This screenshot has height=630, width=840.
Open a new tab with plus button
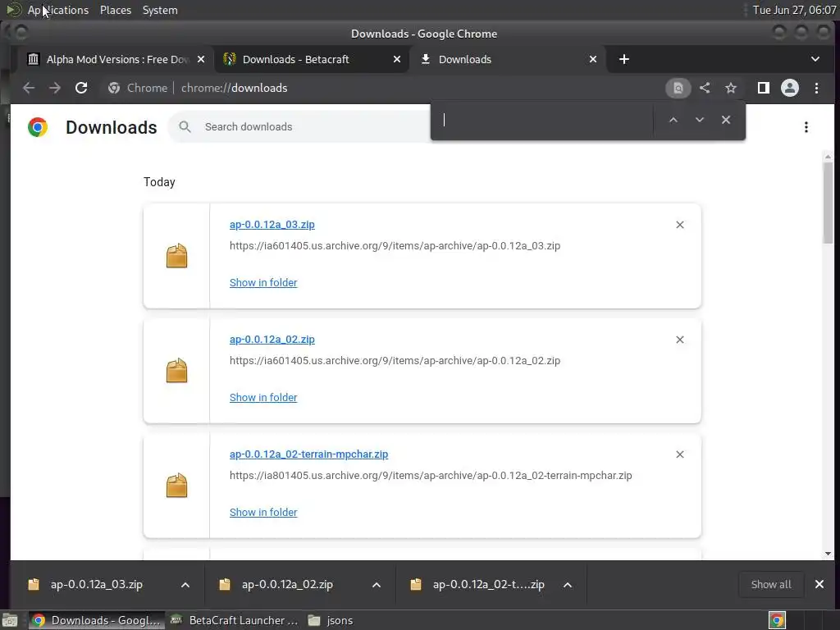624,59
